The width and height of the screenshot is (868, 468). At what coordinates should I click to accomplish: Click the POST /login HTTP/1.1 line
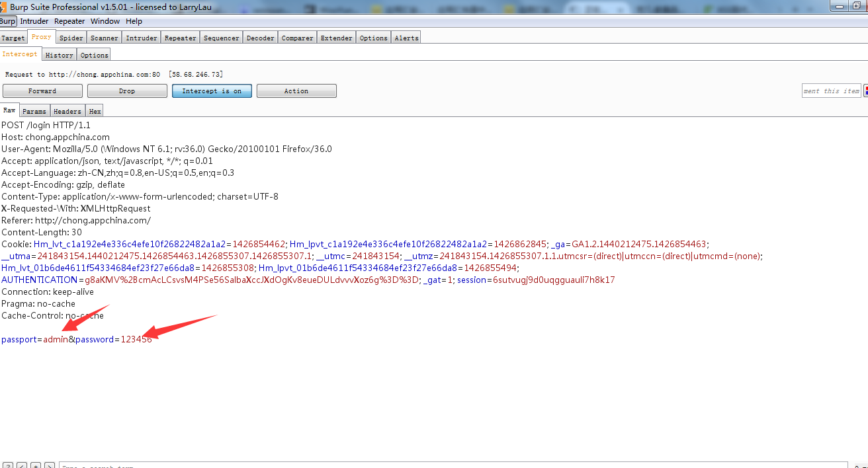point(46,125)
